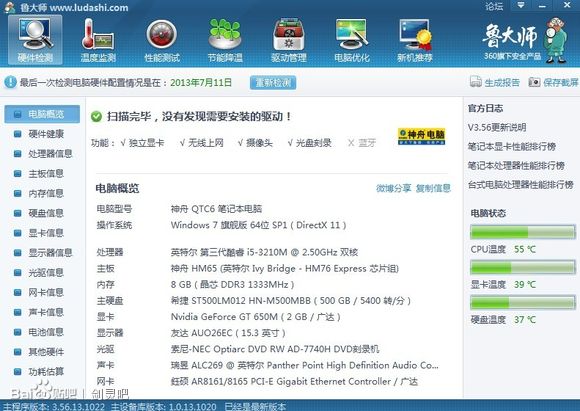Open 笔记本处理器性能排行榜 link
The image size is (580, 411).
point(516,165)
